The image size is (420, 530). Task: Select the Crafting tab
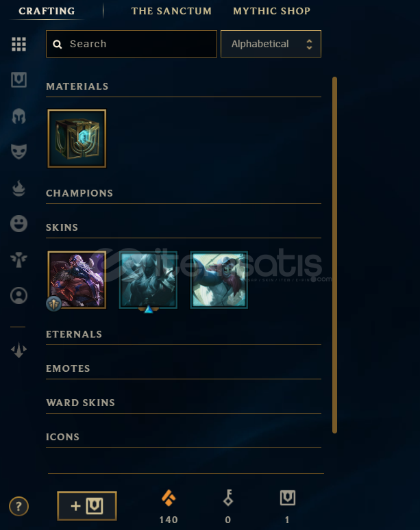pos(47,11)
